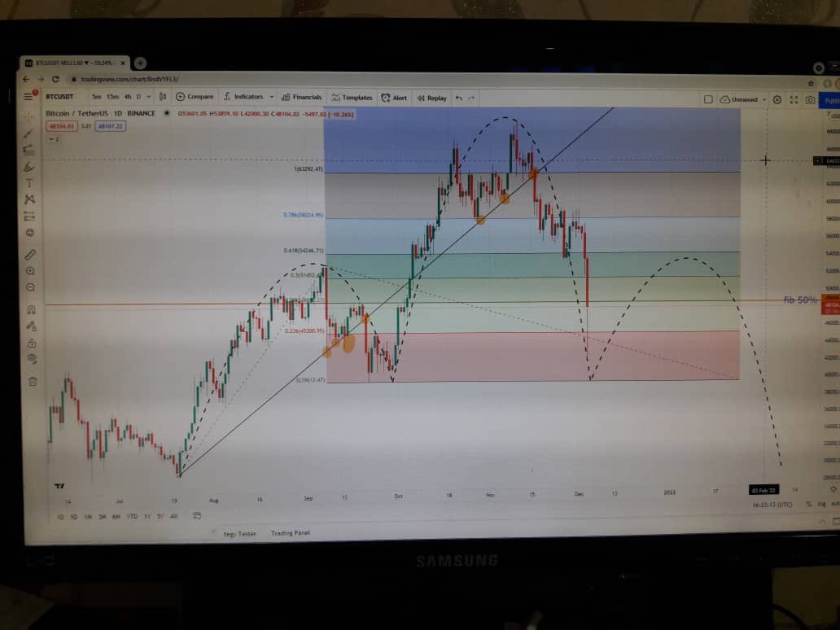
Task: Open the Financials panel
Action: pyautogui.click(x=302, y=97)
